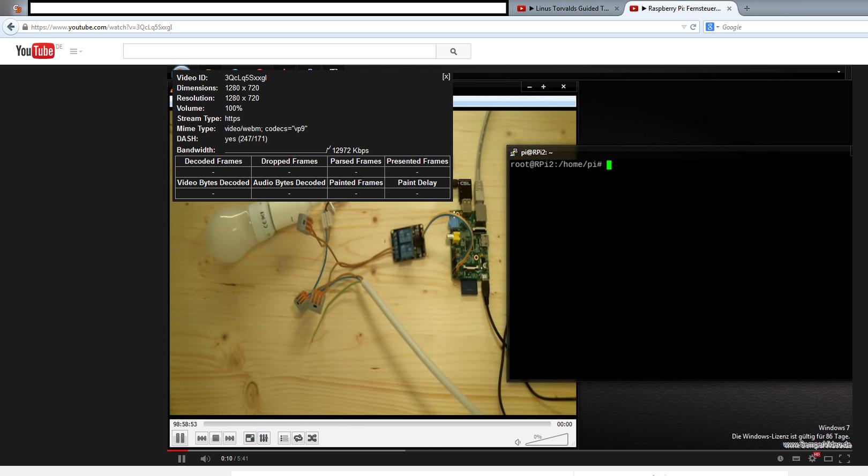This screenshot has width=868, height=476.
Task: Click the YouTube search magnifier button
Action: [x=453, y=51]
